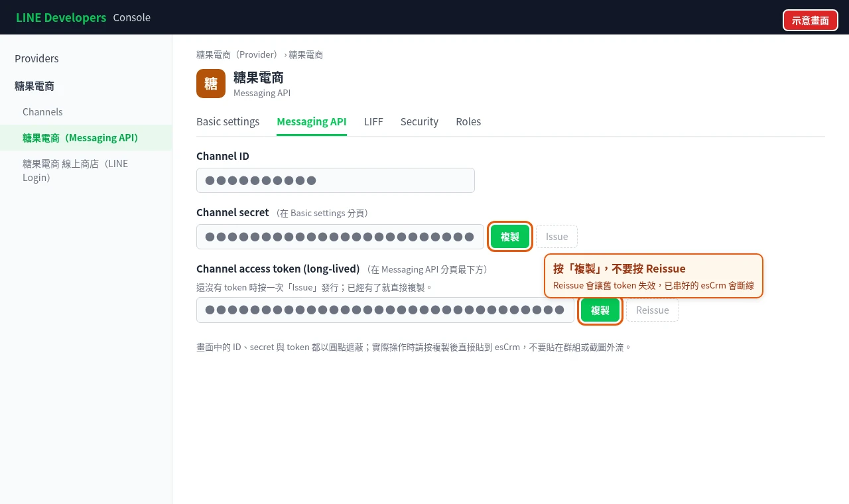Click Console in the top bar

click(x=132, y=17)
